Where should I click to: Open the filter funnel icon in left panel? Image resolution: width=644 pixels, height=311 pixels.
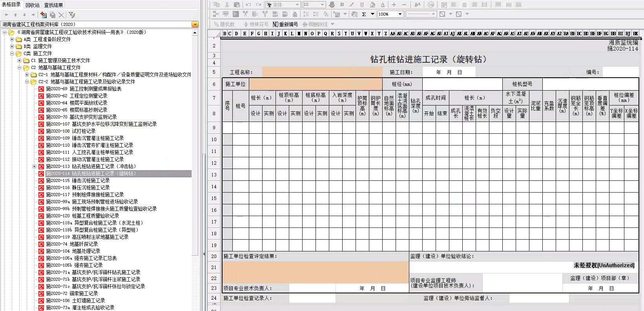pyautogui.click(x=72, y=15)
